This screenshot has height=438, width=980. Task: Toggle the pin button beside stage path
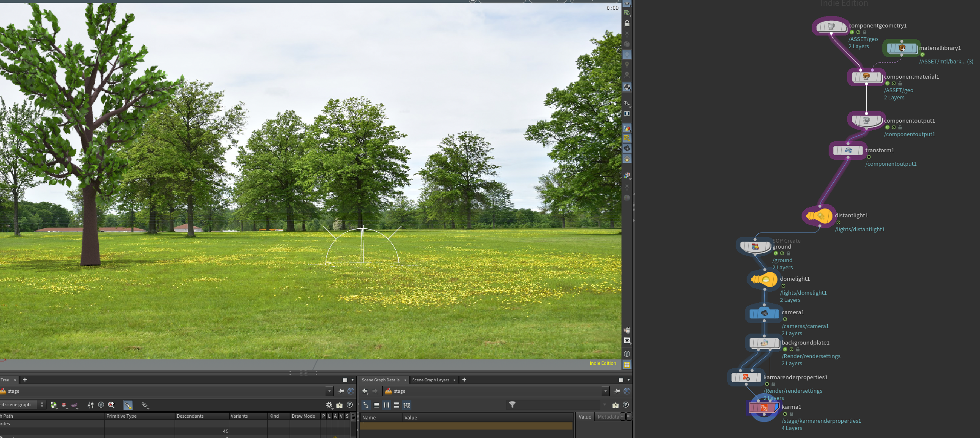coord(341,391)
